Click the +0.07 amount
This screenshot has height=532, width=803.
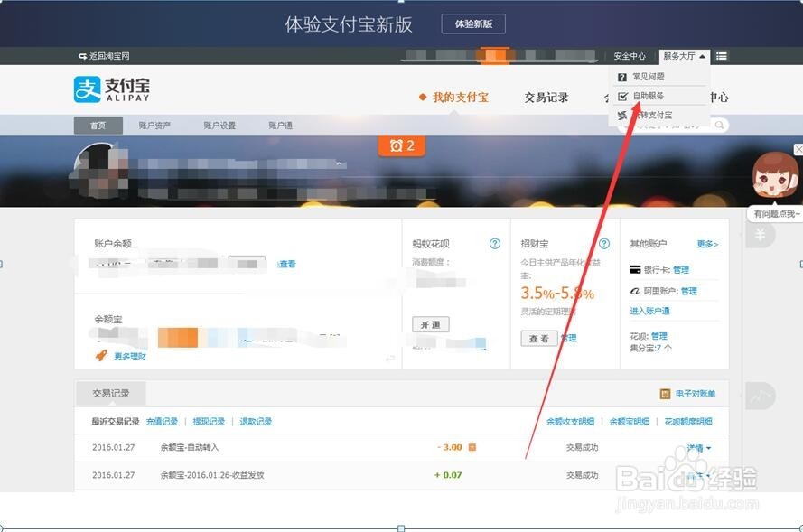[x=448, y=475]
